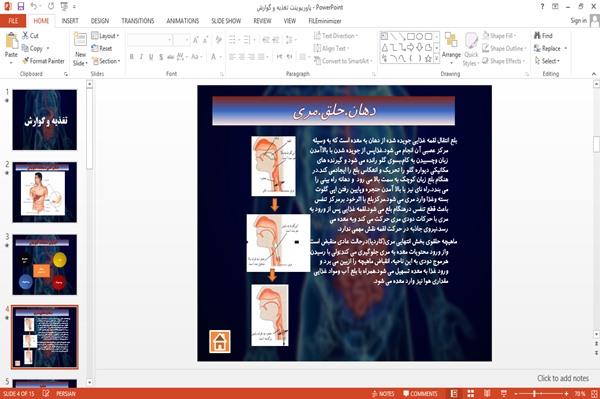Toggle Comments pane in status bar
This screenshot has width=600, height=399.
click(x=420, y=394)
